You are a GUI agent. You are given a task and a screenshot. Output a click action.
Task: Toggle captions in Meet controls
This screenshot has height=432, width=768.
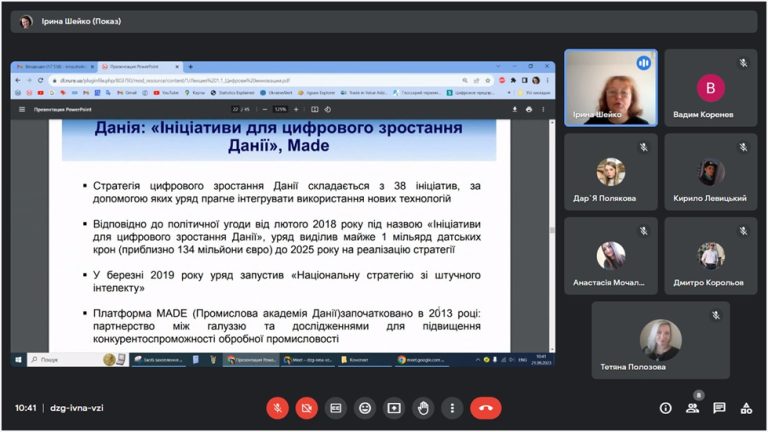tap(336, 408)
